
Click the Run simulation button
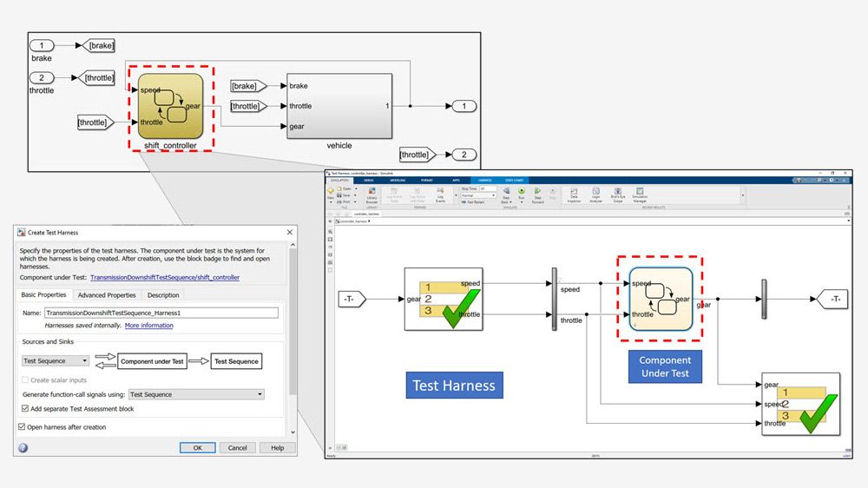(x=522, y=192)
